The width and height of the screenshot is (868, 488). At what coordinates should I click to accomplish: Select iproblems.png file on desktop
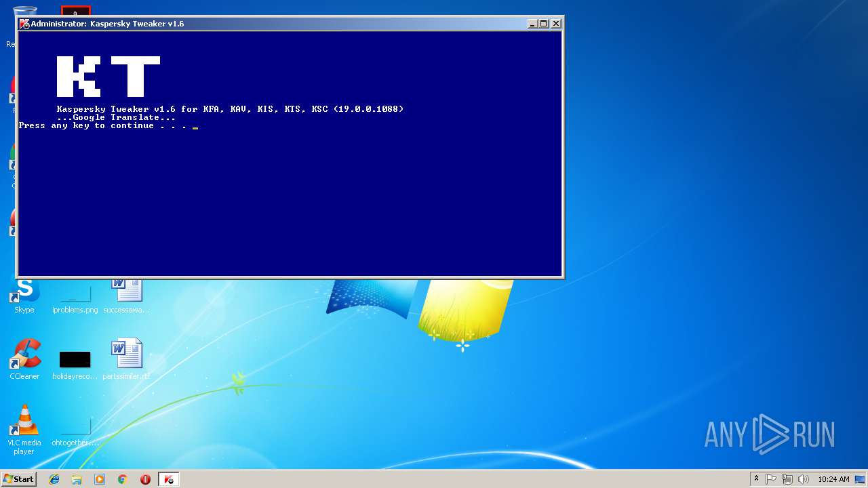tap(75, 298)
